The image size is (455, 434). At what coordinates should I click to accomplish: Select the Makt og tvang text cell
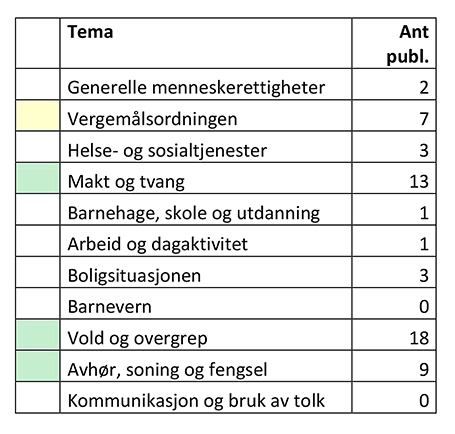click(x=206, y=178)
